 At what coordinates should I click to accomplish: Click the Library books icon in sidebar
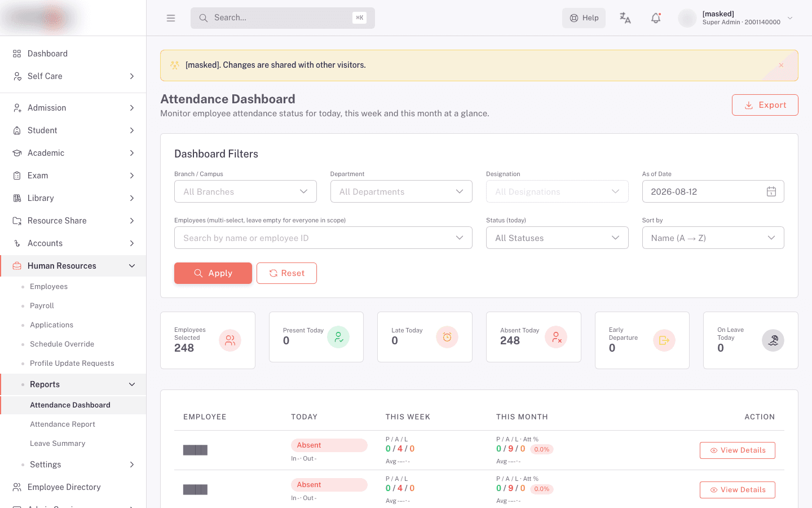(17, 198)
